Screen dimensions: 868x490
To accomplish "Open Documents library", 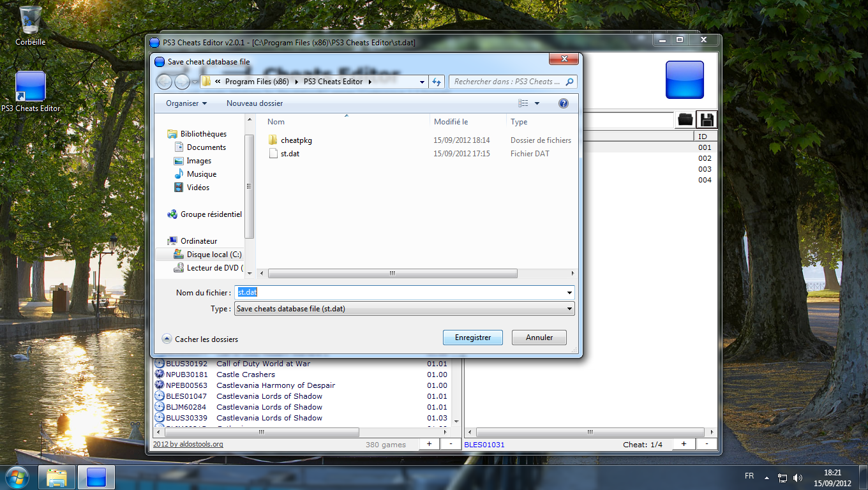I will pos(200,147).
